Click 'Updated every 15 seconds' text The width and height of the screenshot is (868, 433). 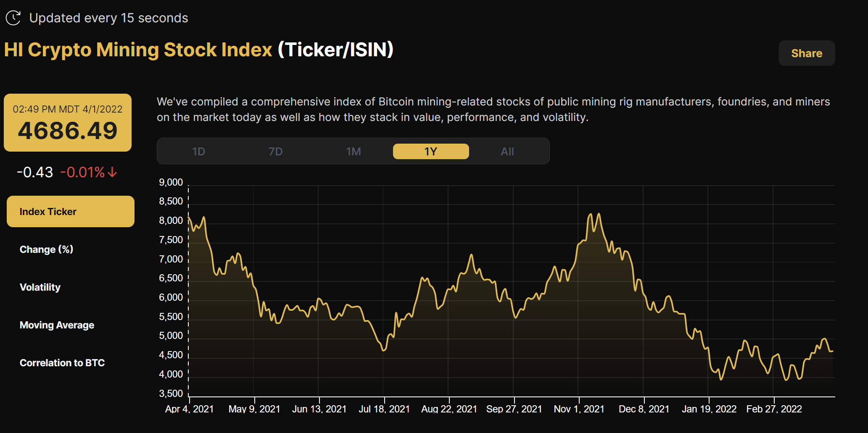click(x=108, y=18)
